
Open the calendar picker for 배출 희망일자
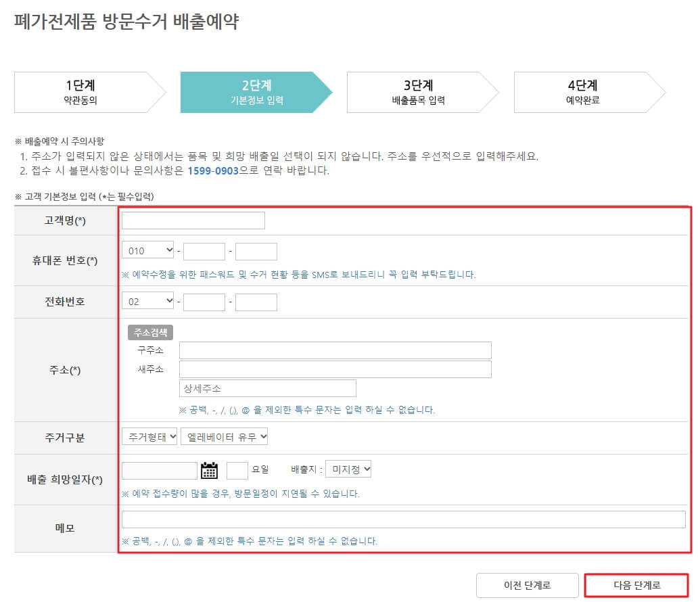[x=209, y=469]
